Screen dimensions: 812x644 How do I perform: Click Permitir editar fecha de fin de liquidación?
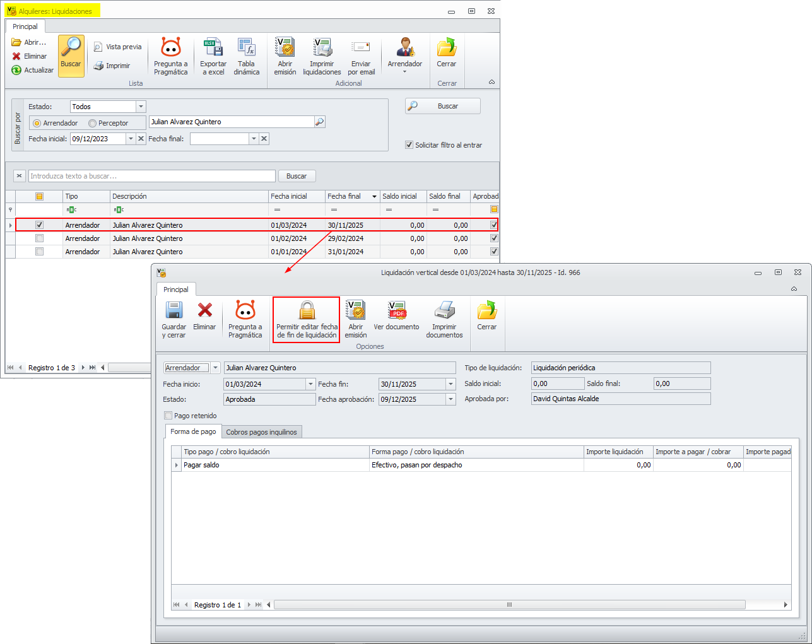307,319
